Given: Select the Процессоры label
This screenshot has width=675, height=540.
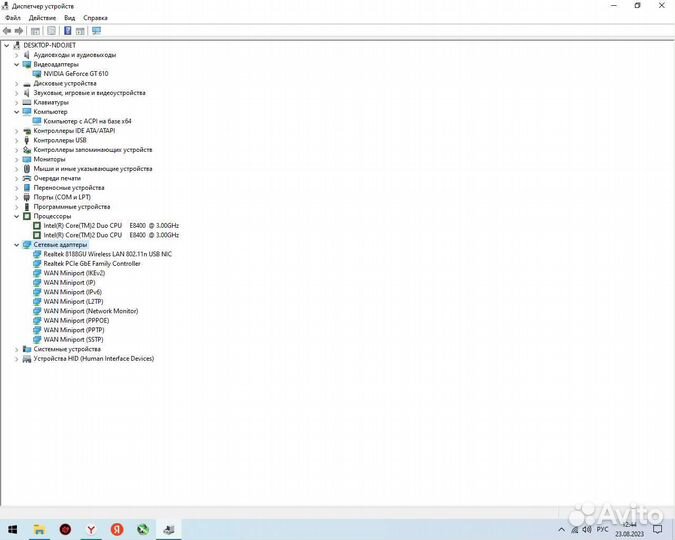Looking at the screenshot, I should click(52, 216).
